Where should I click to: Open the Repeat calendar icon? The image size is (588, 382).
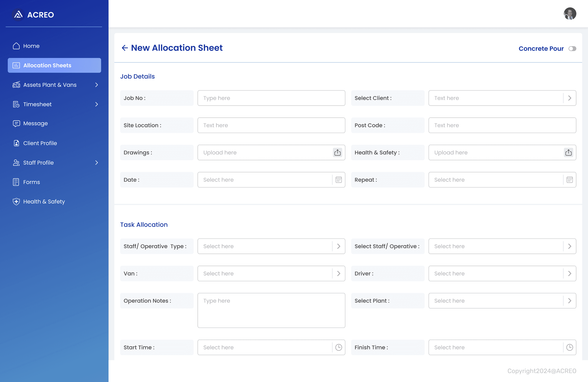click(569, 180)
